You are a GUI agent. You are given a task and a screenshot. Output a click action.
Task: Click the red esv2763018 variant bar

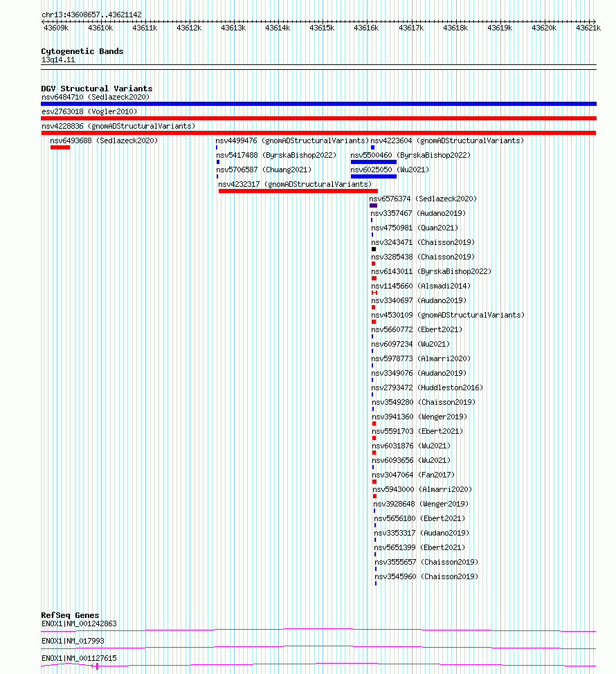click(318, 118)
